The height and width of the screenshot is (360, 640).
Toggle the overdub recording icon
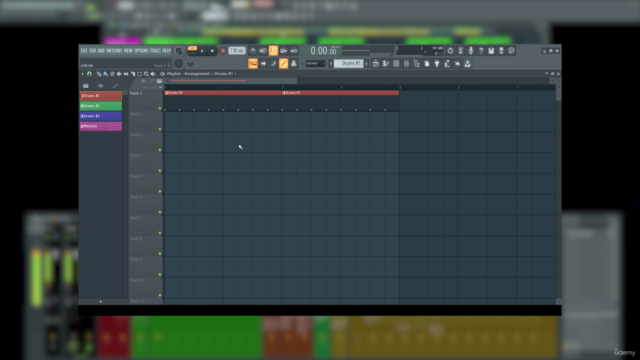click(x=284, y=51)
